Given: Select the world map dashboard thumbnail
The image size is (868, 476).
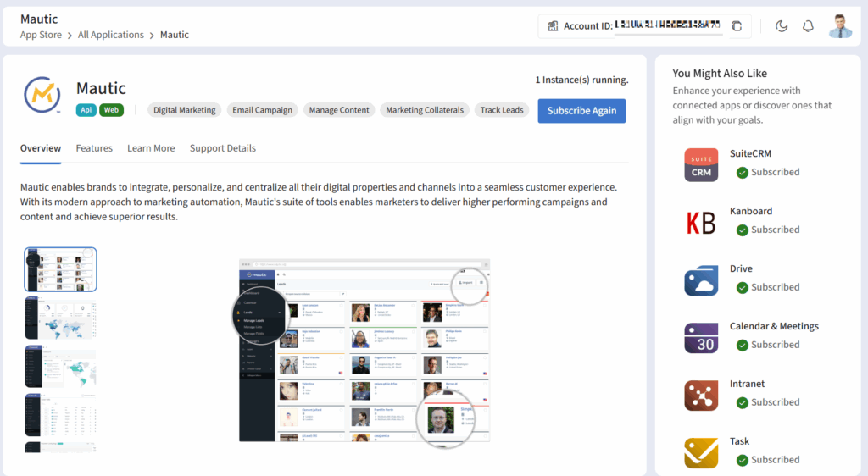Looking at the screenshot, I should pyautogui.click(x=60, y=318).
